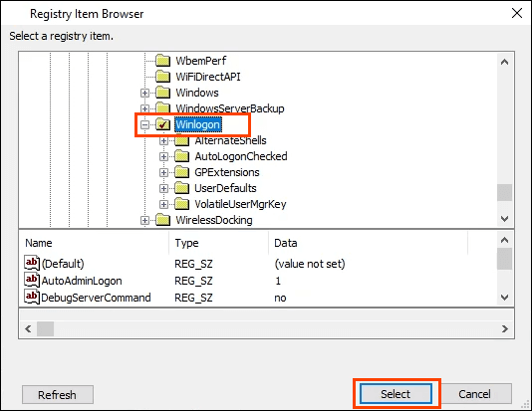
Task: Confirm with the Select button
Action: click(396, 394)
